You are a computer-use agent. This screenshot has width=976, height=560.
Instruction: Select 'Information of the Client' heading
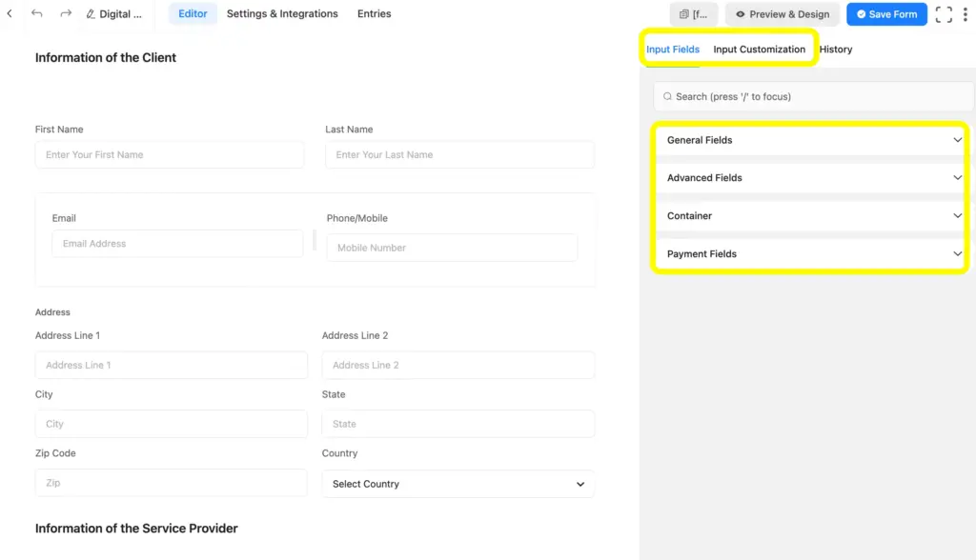106,57
